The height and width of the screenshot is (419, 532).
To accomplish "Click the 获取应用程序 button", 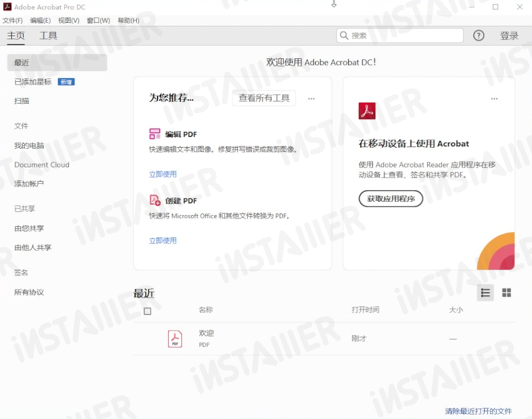I will (391, 198).
